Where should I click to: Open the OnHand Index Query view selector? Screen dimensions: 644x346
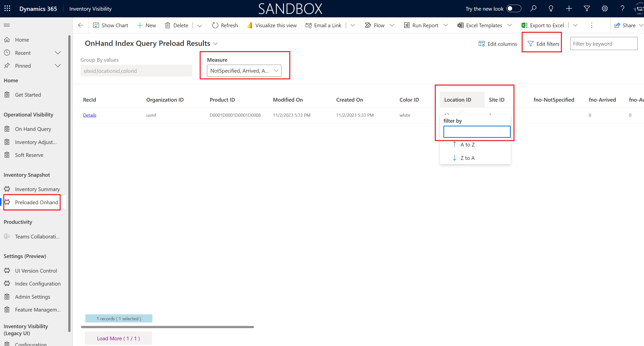pos(215,44)
